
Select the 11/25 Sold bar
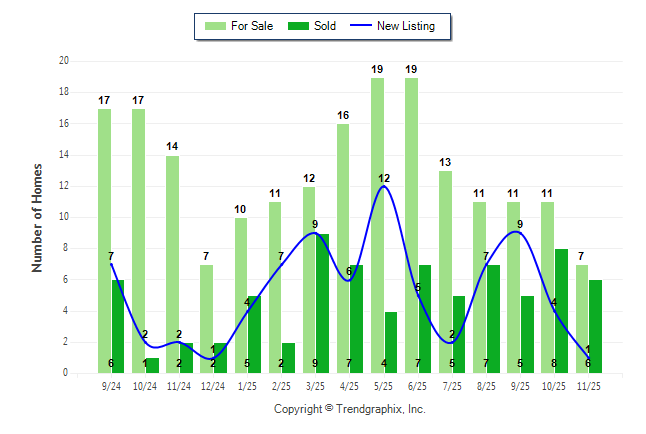pos(595,326)
